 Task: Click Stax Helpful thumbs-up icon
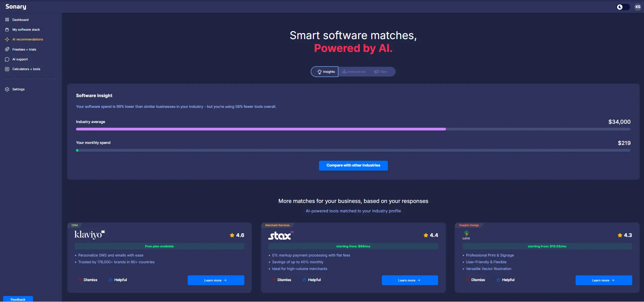coord(304,280)
